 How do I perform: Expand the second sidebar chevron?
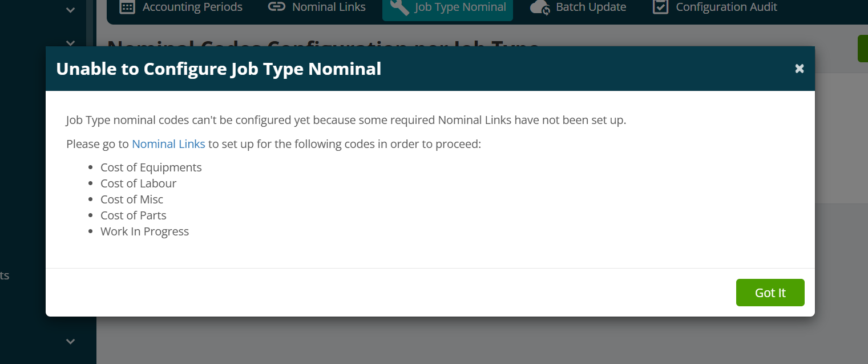pos(71,43)
